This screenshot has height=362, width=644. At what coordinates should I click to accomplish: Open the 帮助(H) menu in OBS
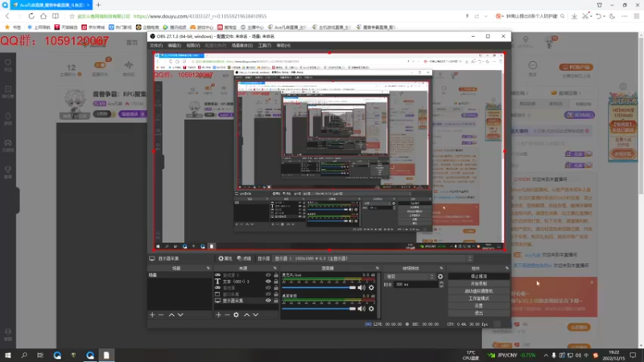pyautogui.click(x=283, y=46)
